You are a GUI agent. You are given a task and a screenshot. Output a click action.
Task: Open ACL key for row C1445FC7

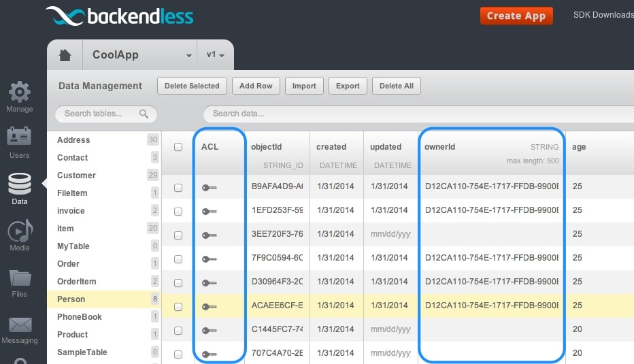coord(210,331)
